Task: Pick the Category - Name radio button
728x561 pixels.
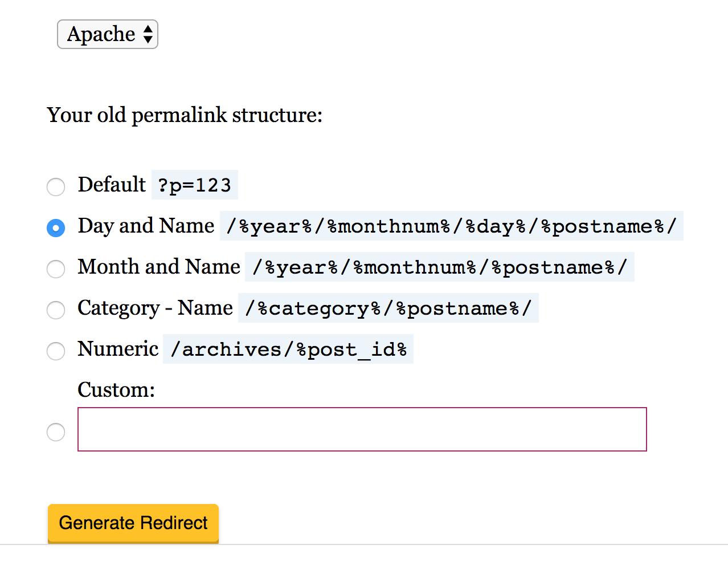Action: click(x=56, y=310)
